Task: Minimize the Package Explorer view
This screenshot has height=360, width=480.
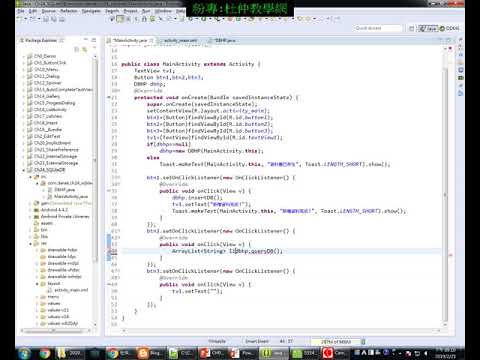Action: 86,40
